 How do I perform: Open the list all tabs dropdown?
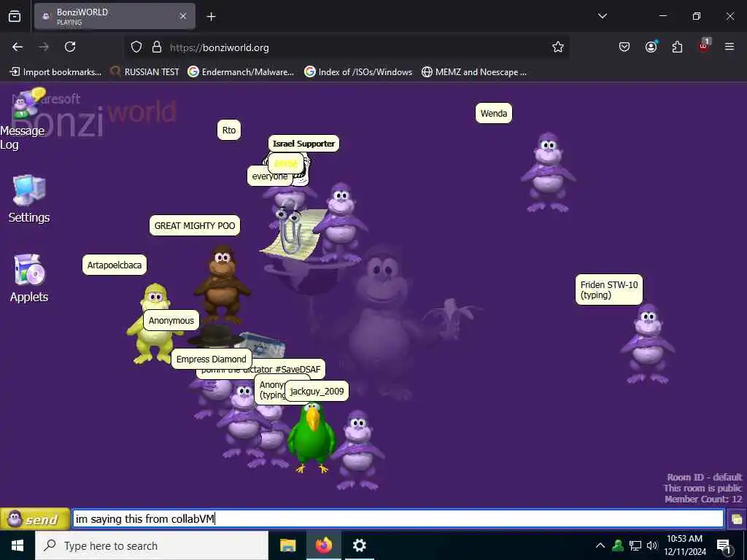point(602,16)
